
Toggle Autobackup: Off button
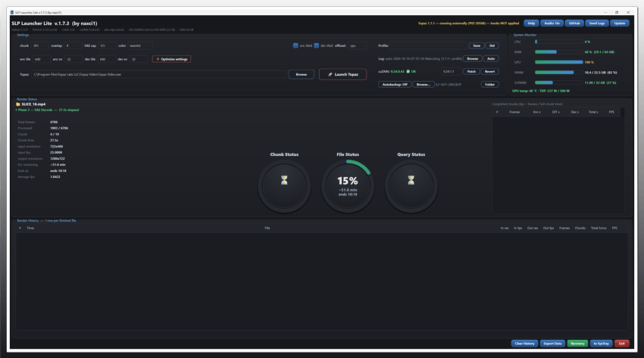point(395,85)
